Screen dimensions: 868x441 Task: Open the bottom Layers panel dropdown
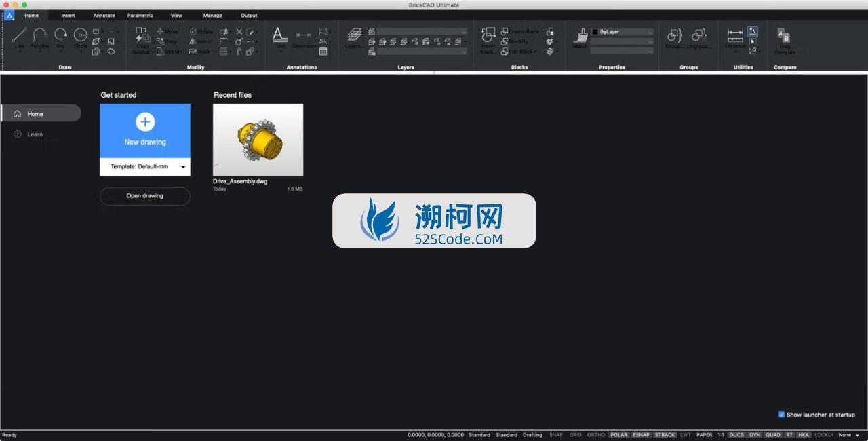[422, 52]
